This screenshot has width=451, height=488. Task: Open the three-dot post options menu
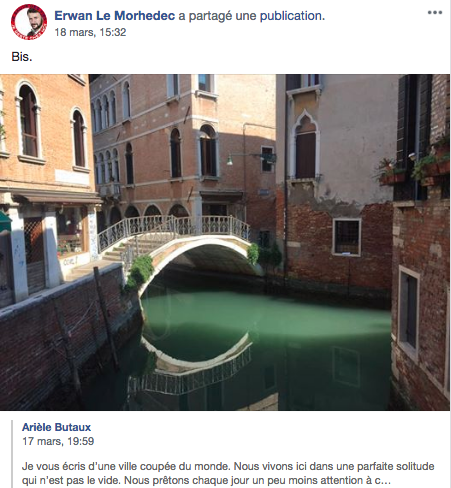pyautogui.click(x=435, y=13)
